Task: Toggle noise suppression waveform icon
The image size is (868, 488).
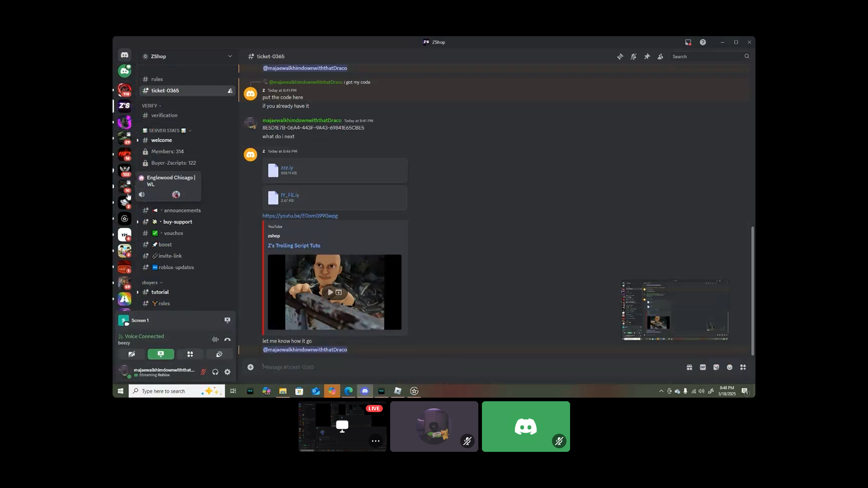Action: tap(215, 339)
